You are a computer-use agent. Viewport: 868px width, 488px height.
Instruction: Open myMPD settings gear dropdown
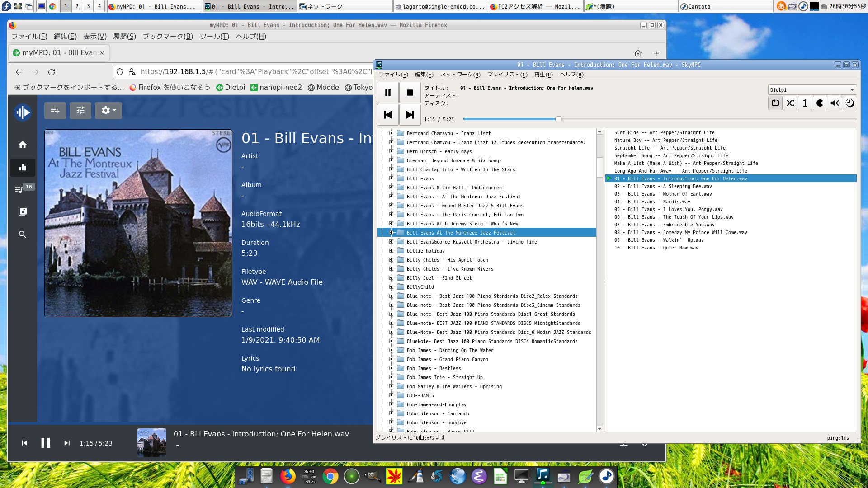coord(108,110)
